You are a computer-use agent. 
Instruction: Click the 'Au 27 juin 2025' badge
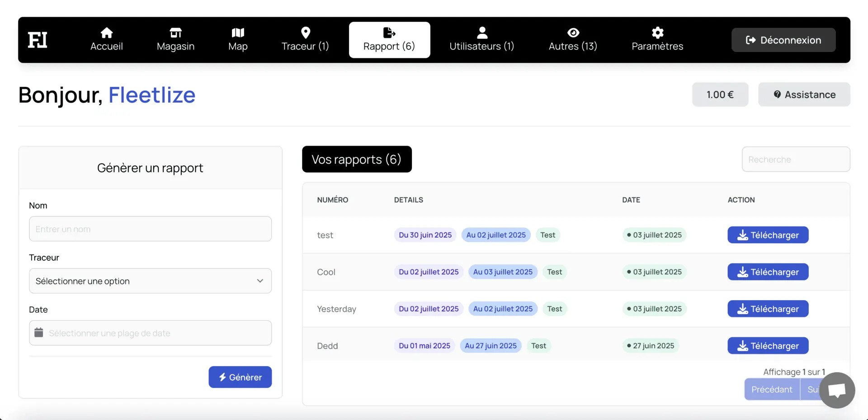491,346
